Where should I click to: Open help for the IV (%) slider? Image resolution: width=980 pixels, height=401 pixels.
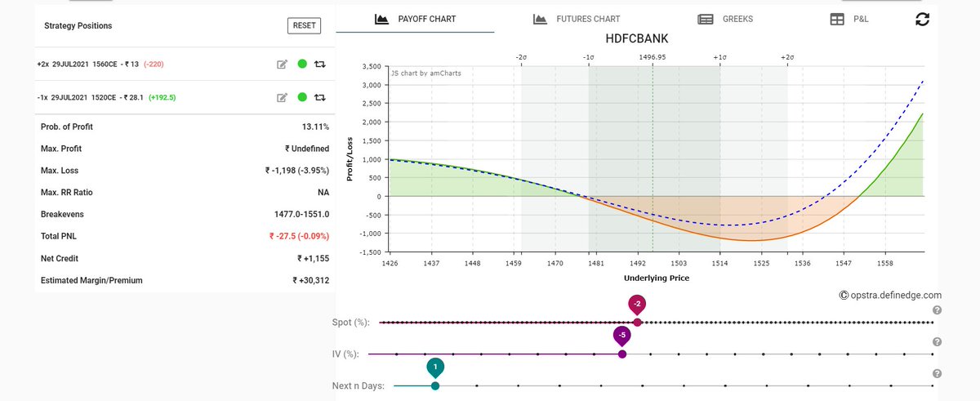[x=938, y=342]
